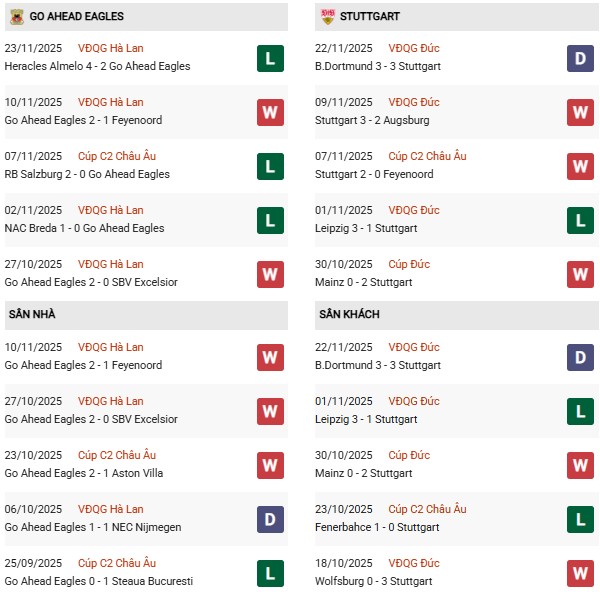Click the W badge for Stuttgart vs Augsburg

[x=581, y=112]
